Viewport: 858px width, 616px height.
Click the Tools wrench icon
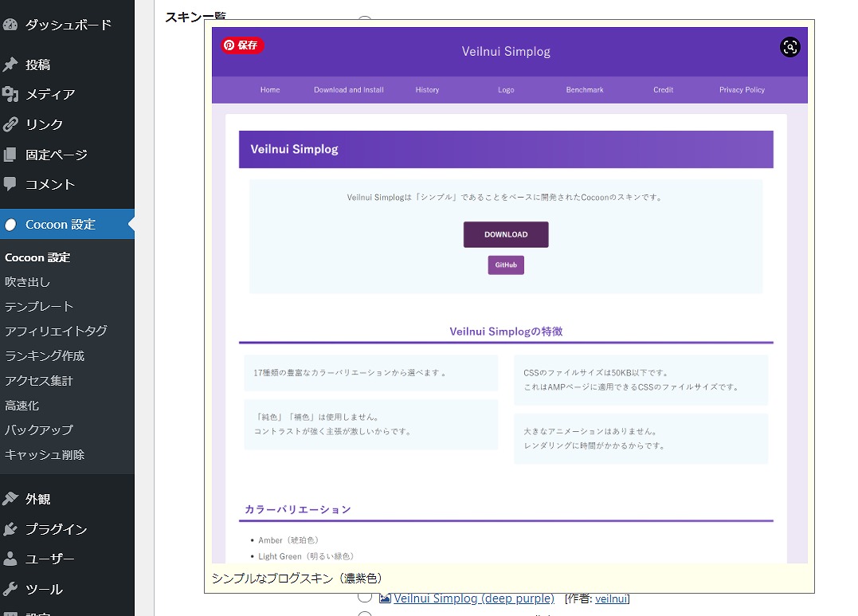pos(10,589)
